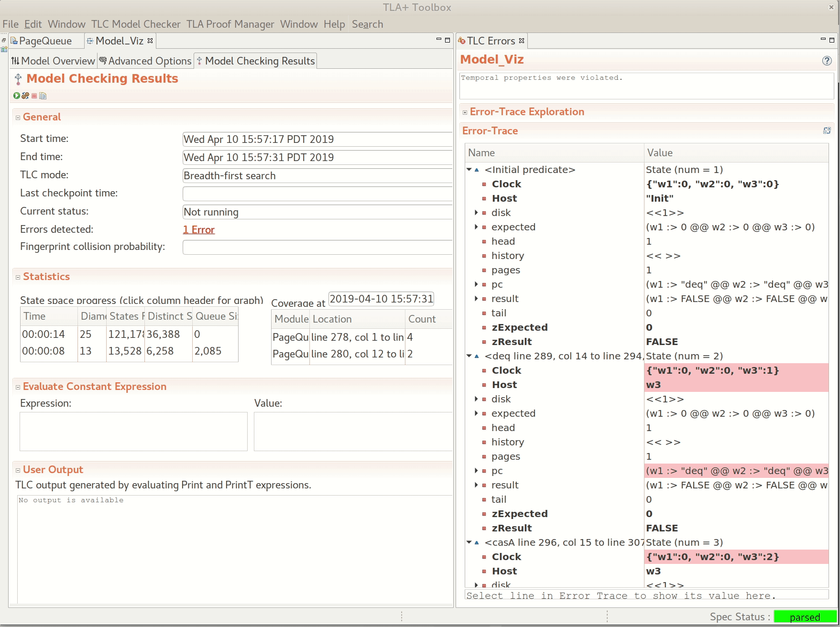Click into the Expression input box
The height and width of the screenshot is (627, 840).
coord(133,432)
